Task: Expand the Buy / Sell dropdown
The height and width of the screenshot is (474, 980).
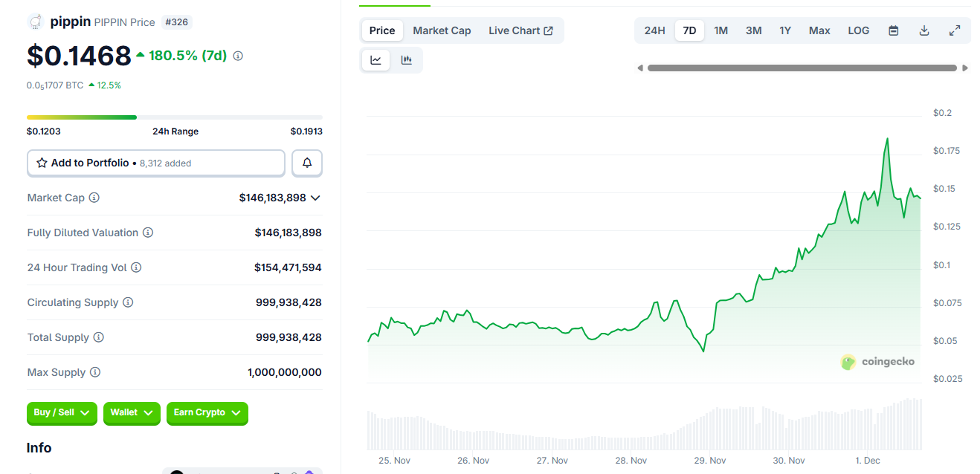Action: coord(62,414)
